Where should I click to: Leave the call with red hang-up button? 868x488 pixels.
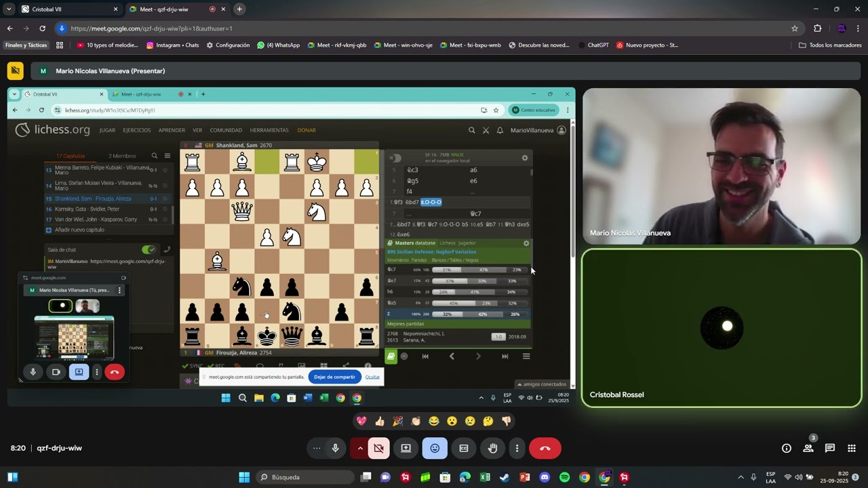click(x=545, y=448)
